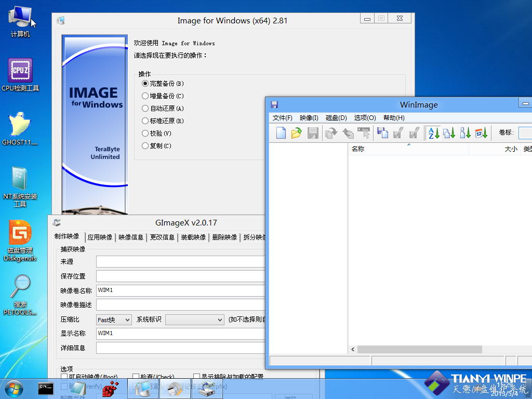Screen dimensions: 532x399
Task: Click the Windows Start orb
Action: tap(14, 389)
